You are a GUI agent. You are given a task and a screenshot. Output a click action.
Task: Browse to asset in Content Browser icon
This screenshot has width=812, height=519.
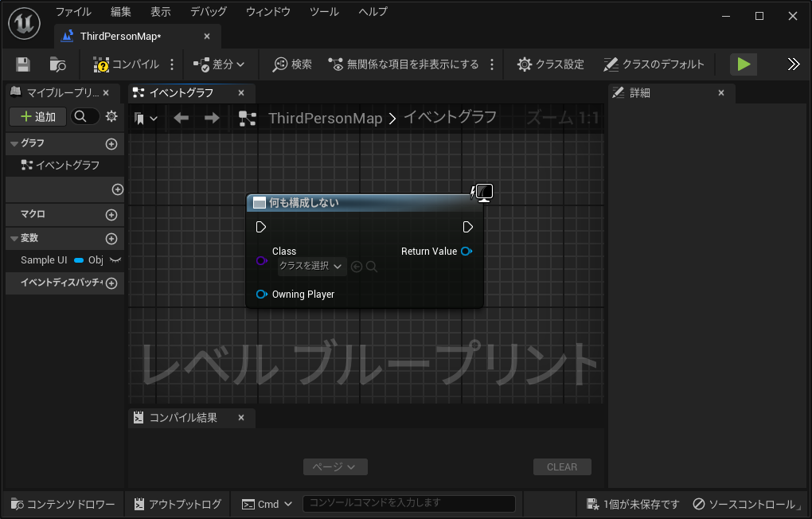coord(57,64)
